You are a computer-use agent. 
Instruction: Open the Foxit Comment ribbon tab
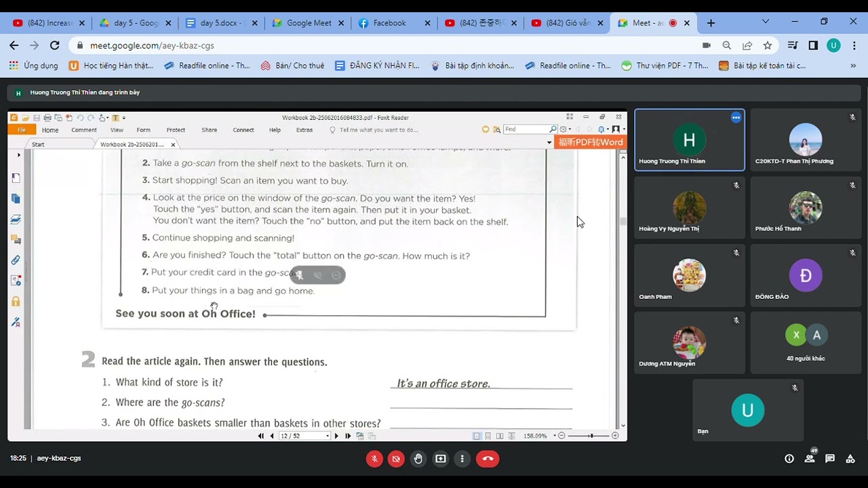(84, 130)
